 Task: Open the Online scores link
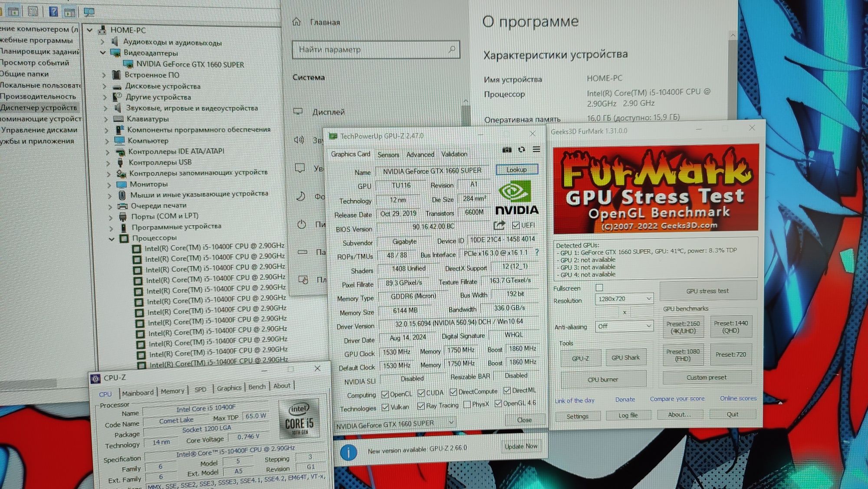pyautogui.click(x=738, y=398)
